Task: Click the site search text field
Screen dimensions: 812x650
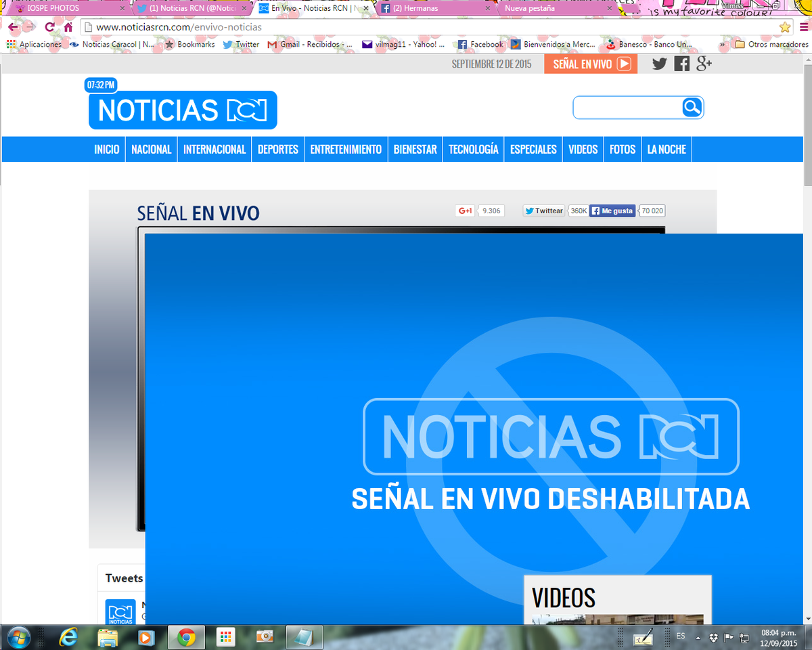Action: [x=627, y=108]
